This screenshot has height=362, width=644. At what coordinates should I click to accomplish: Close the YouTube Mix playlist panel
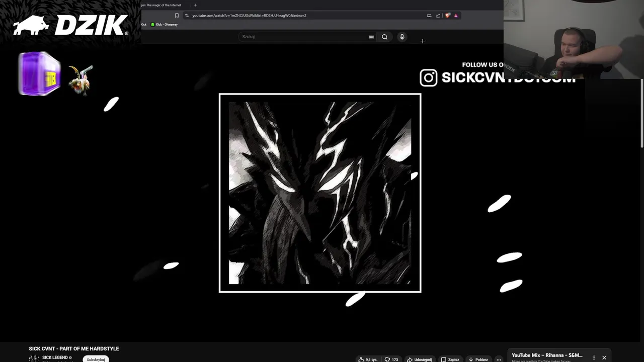coord(604,357)
